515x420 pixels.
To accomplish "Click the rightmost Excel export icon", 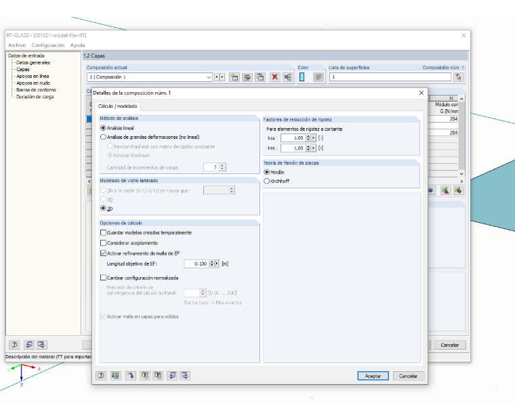I will pyautogui.click(x=459, y=190).
